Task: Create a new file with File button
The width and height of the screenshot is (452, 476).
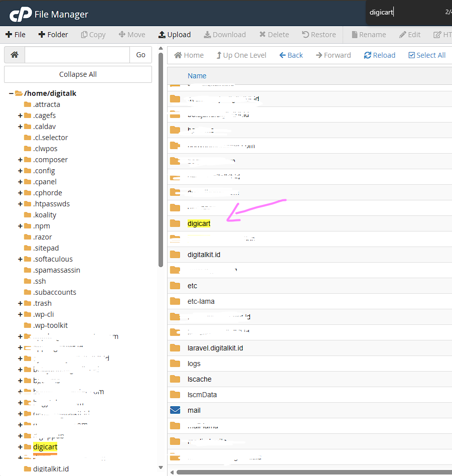Action: (15, 35)
